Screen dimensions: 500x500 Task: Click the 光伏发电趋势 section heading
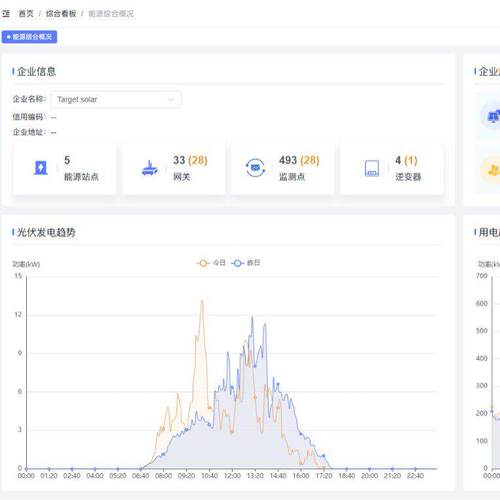[x=46, y=232]
